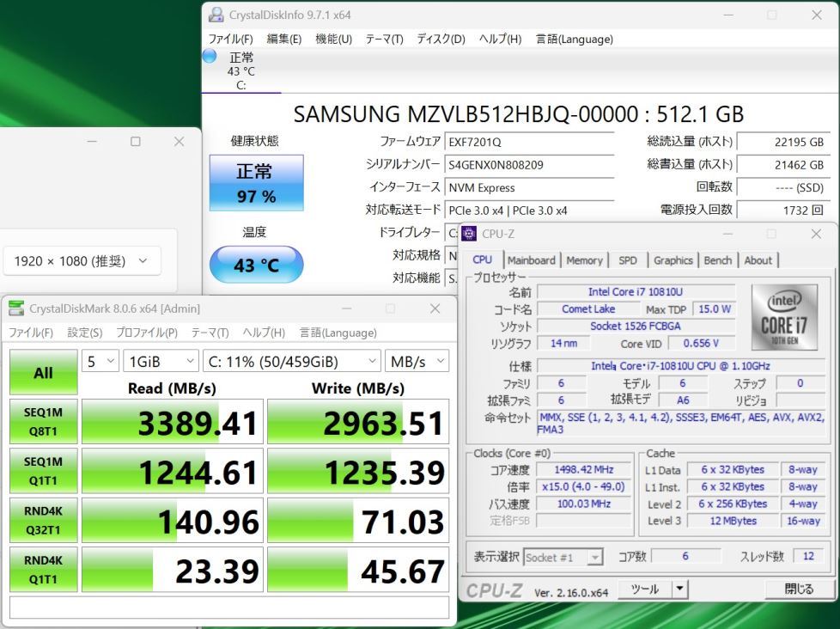This screenshot has height=629, width=840.
Task: Run the RND4K Q1T1 test
Action: coord(44,570)
